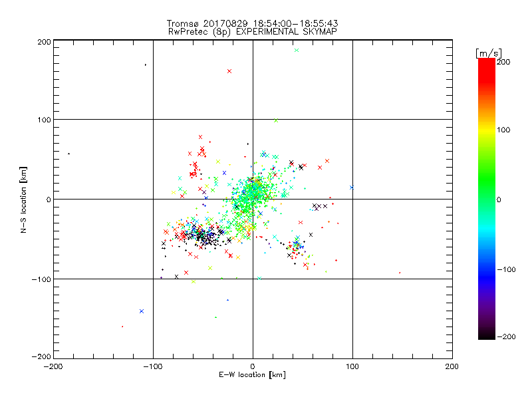Click the y-axis tick label '200'
532x399 pixels.
[x=44, y=42]
